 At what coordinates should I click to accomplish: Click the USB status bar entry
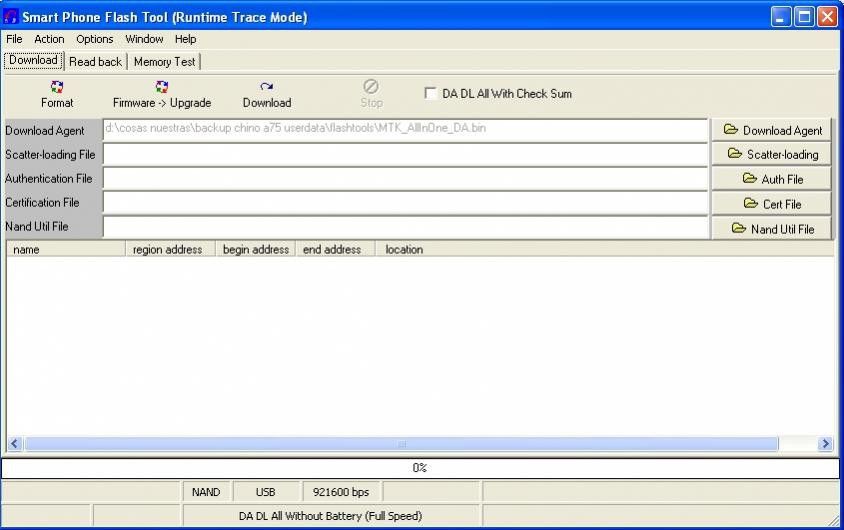266,492
